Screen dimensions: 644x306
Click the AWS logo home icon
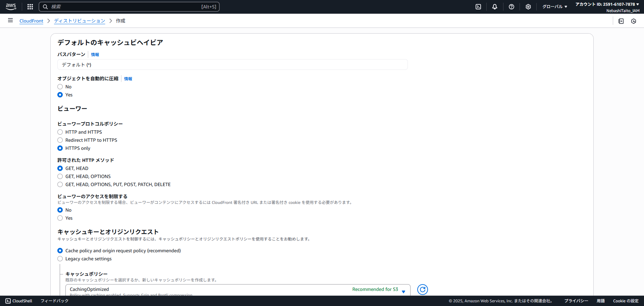coord(11,7)
